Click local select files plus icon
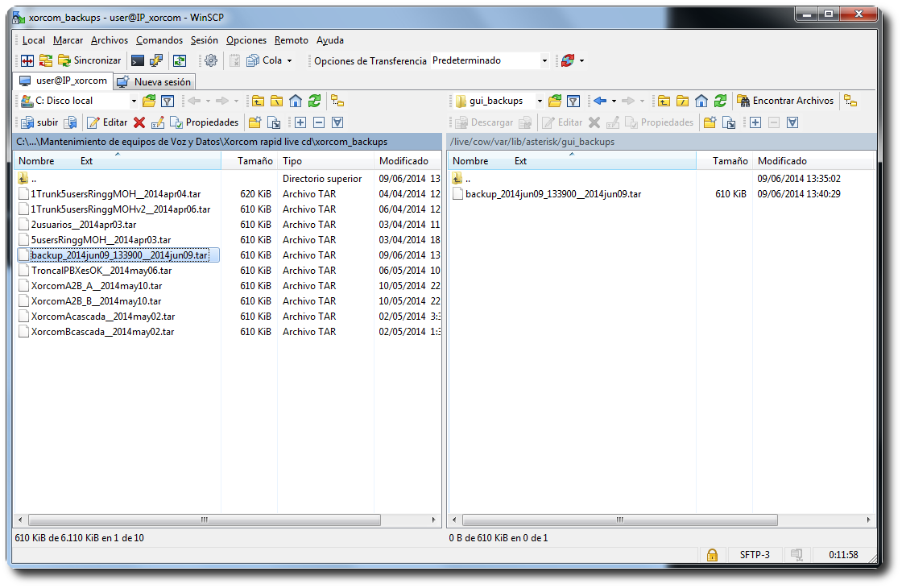This screenshot has width=902, height=588. [300, 122]
